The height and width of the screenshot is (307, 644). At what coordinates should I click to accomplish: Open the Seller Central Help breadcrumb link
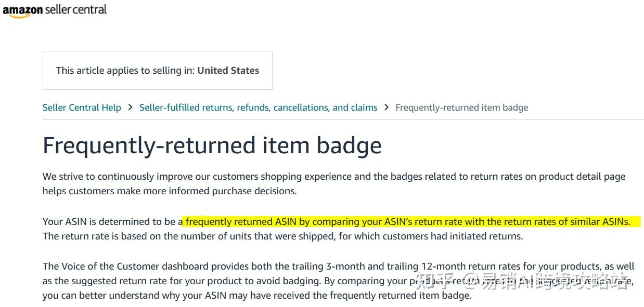pyautogui.click(x=82, y=107)
